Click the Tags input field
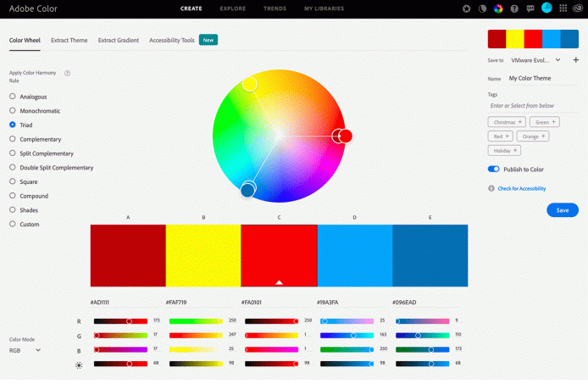 point(533,106)
